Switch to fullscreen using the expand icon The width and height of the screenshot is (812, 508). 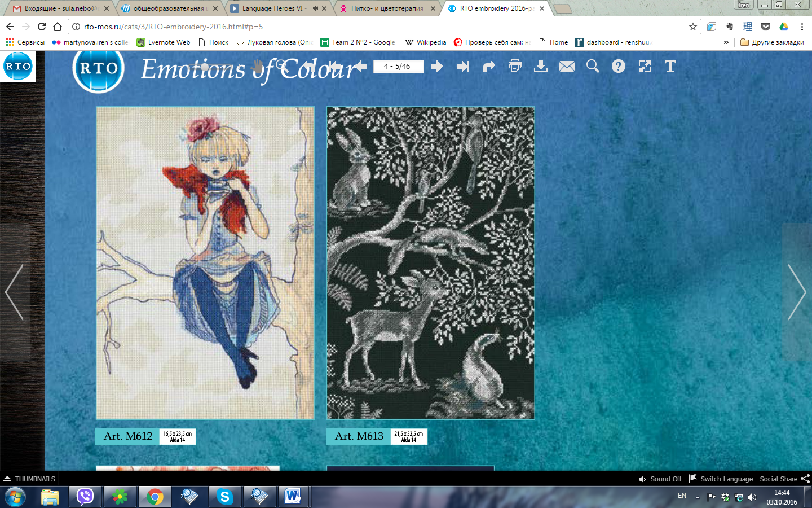point(645,67)
